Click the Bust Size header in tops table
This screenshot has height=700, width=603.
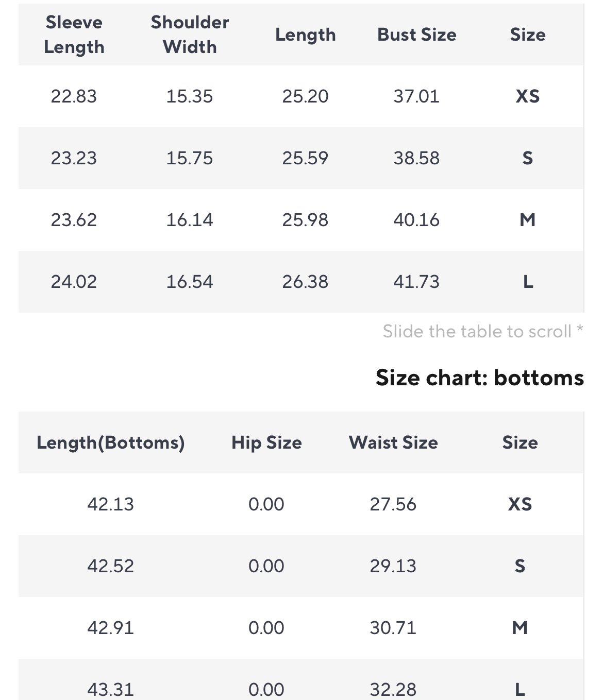point(417,35)
